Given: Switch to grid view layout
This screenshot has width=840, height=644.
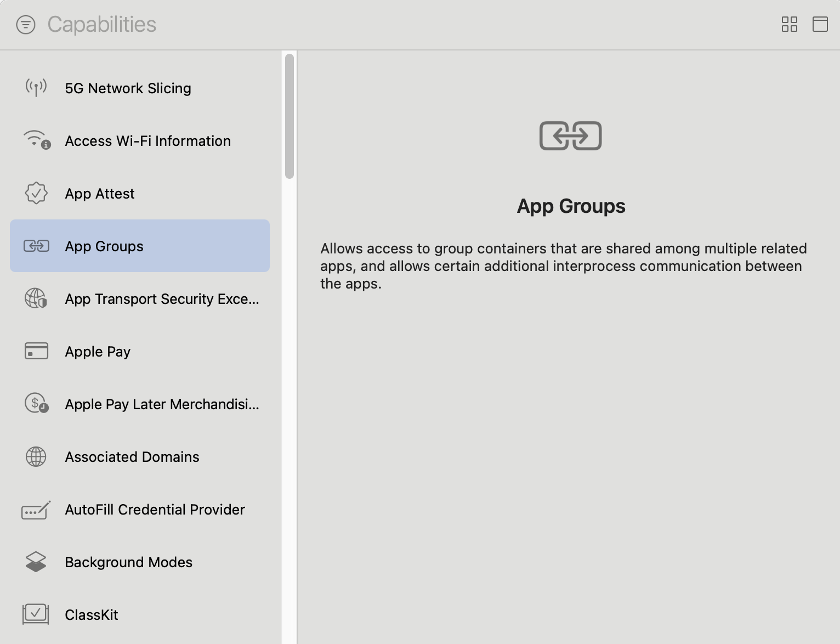Looking at the screenshot, I should [789, 24].
